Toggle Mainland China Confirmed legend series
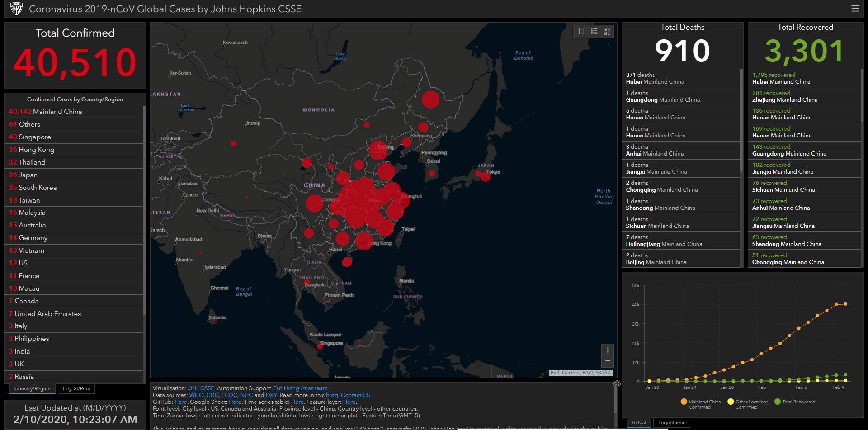The height and width of the screenshot is (430, 868). (701, 404)
